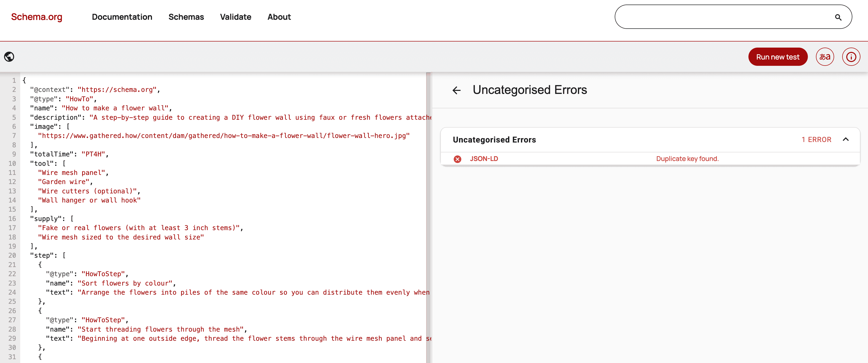The image size is (868, 363).
Task: Open the Validate section
Action: (235, 17)
